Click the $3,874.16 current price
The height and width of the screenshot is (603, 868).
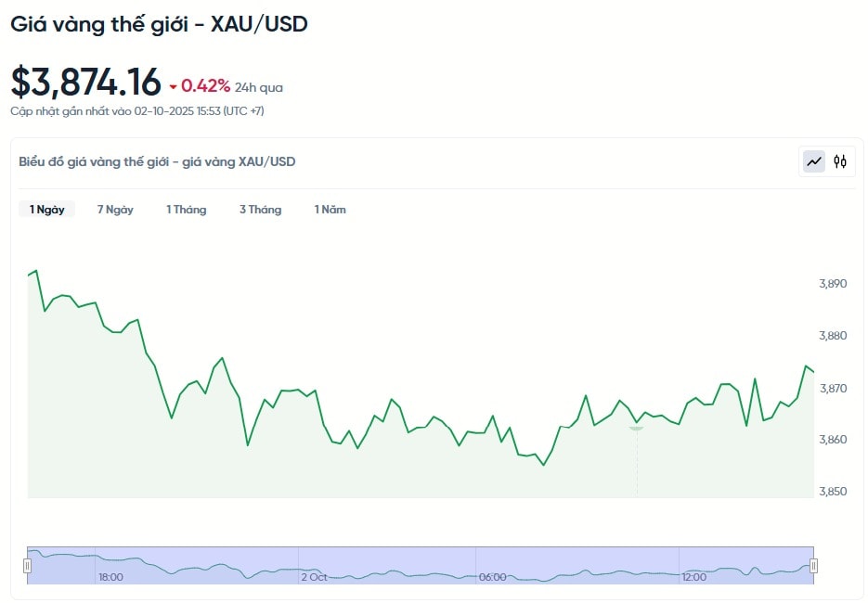coord(85,83)
